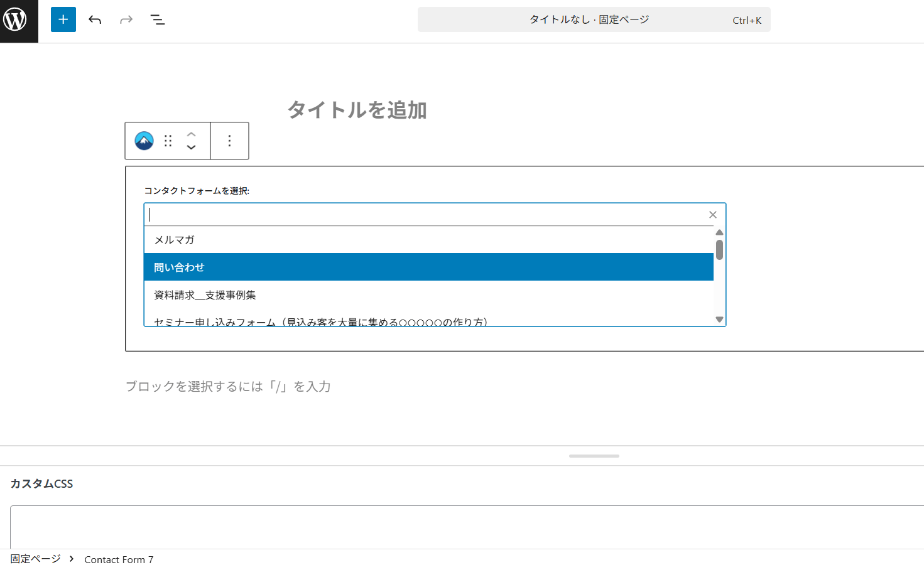This screenshot has height=565, width=924.
Task: Open the block options menu
Action: point(229,141)
